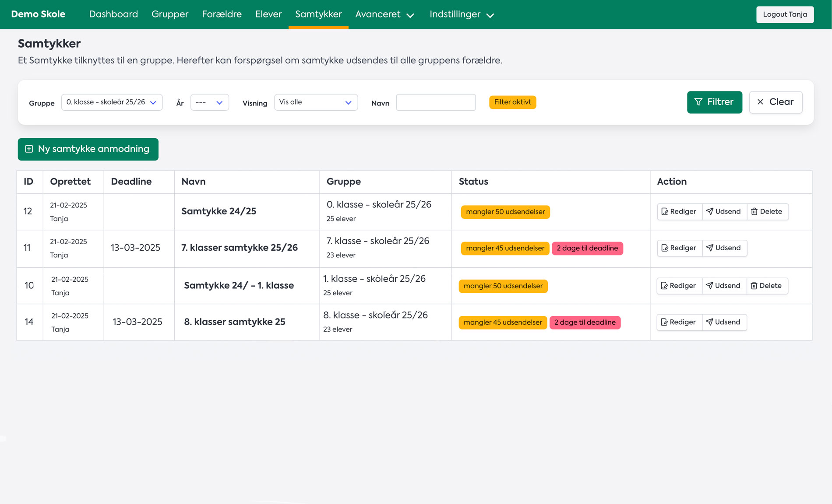Click send paper-plane icon for Samtykke 24/25 row
Viewport: 832px width, 504px height.
click(709, 211)
